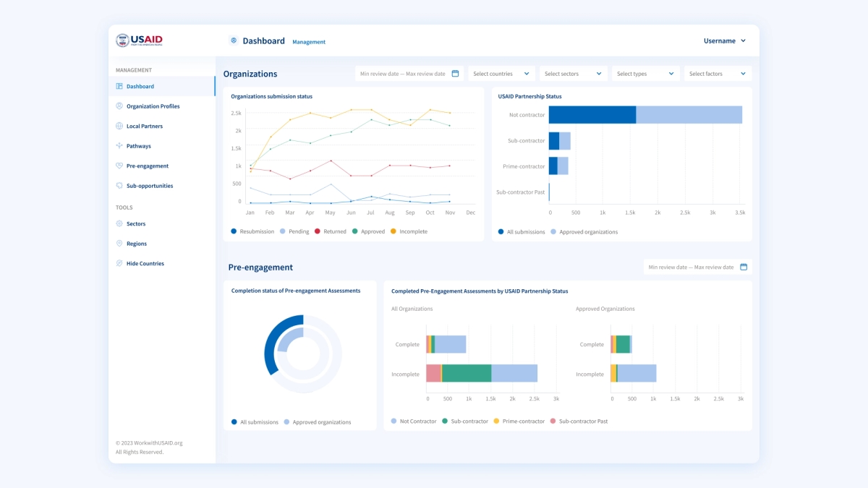Click the Organization Profiles sidebar icon

tap(119, 106)
